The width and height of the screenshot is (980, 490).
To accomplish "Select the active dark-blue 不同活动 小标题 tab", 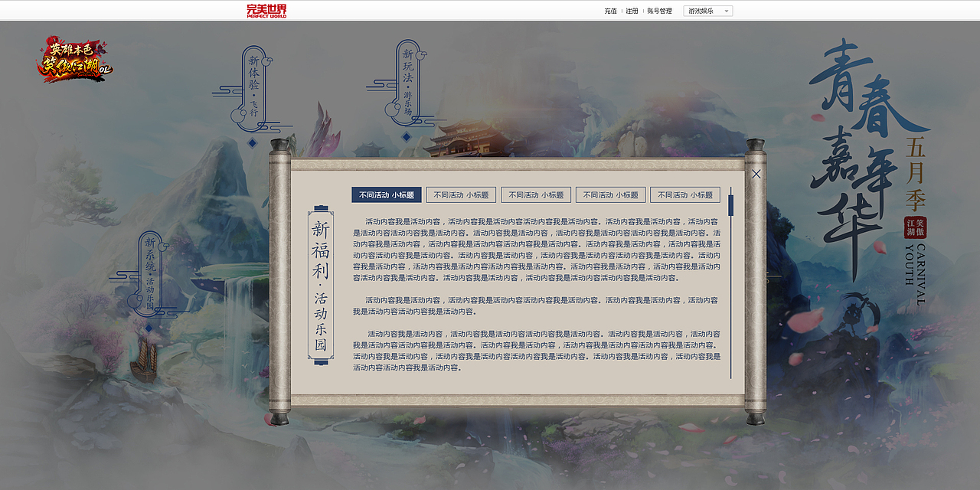I will tap(387, 195).
